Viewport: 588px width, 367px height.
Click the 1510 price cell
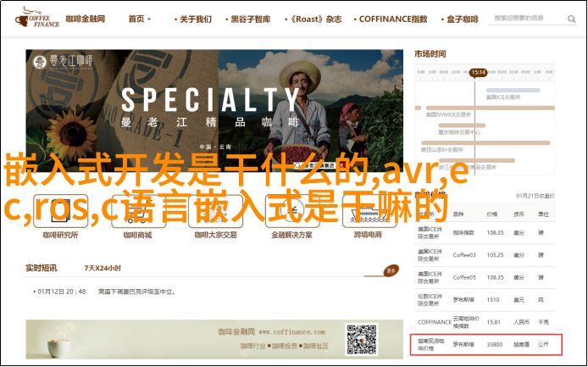click(x=493, y=300)
